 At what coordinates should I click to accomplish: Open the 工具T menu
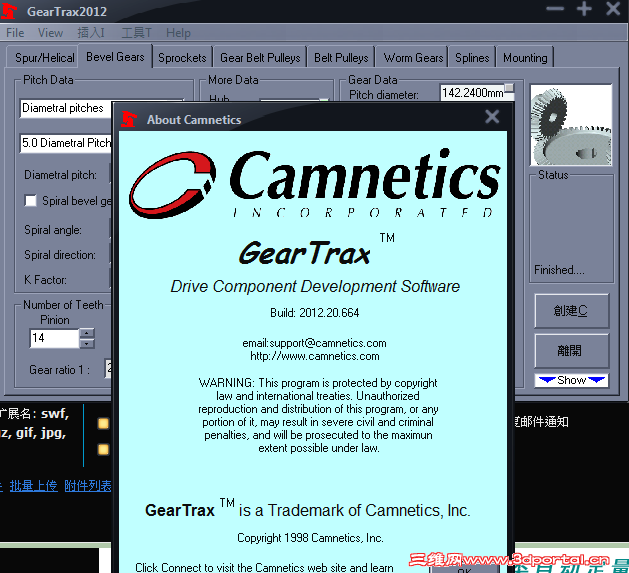tap(136, 33)
